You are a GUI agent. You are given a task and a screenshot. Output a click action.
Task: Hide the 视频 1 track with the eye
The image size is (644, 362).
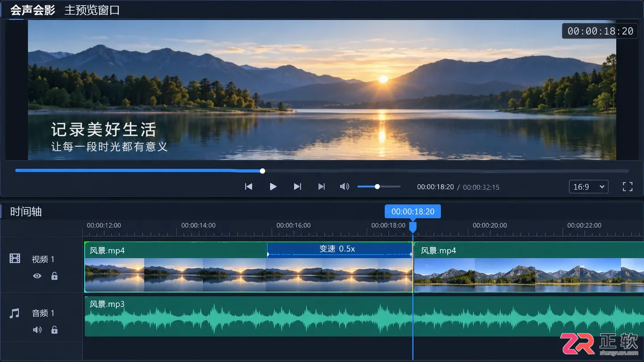[x=37, y=276]
